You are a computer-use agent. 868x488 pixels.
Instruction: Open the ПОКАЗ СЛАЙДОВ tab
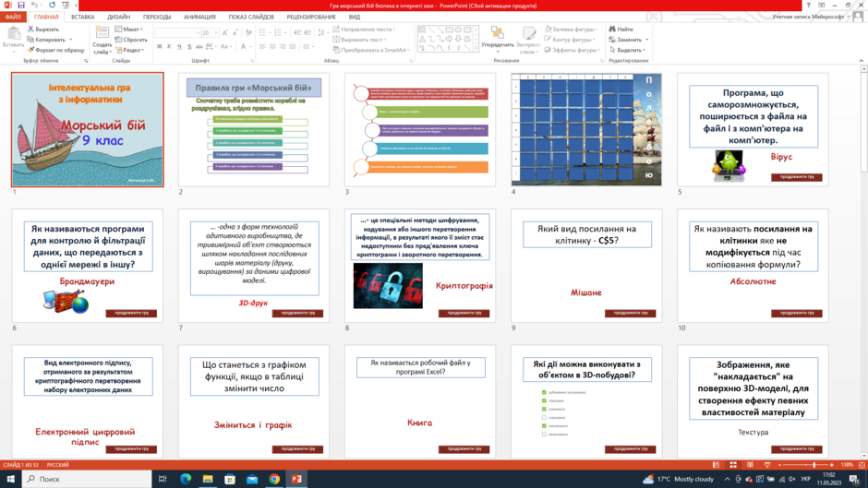(x=251, y=18)
